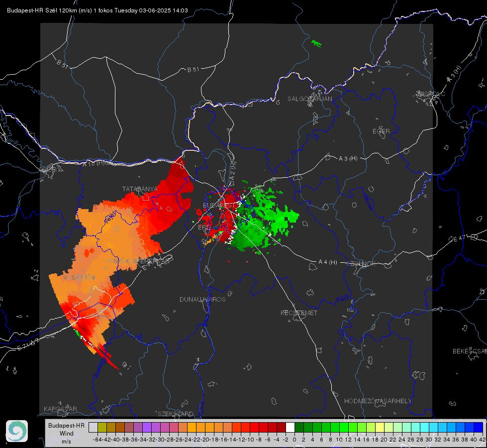The image size is (487, 448).
Task: Click the white swatch in the wind legend
Action: (x=290, y=427)
